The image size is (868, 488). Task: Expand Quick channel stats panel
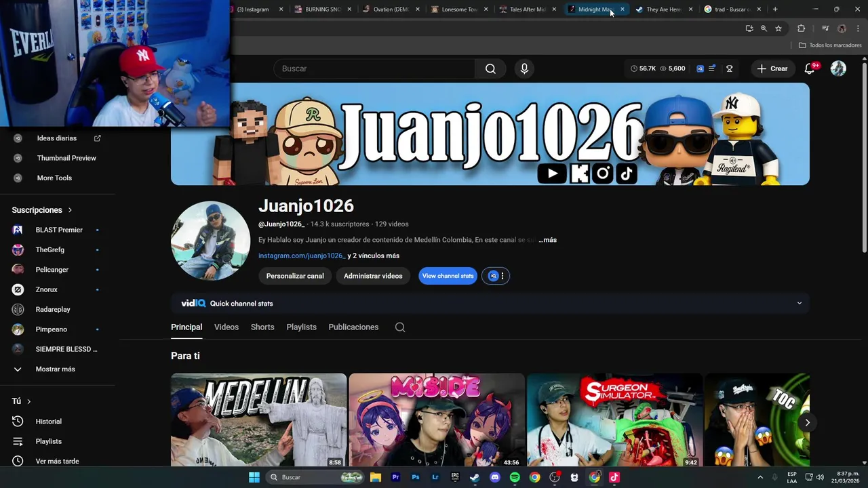point(800,304)
